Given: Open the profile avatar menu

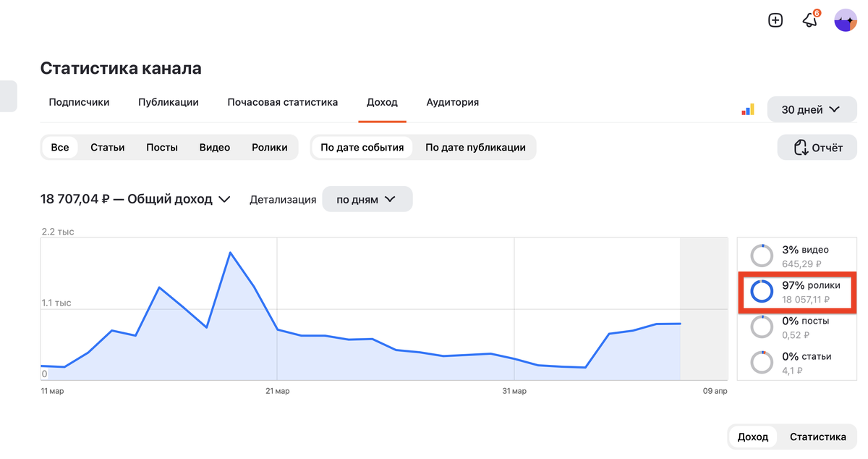Looking at the screenshot, I should [845, 20].
